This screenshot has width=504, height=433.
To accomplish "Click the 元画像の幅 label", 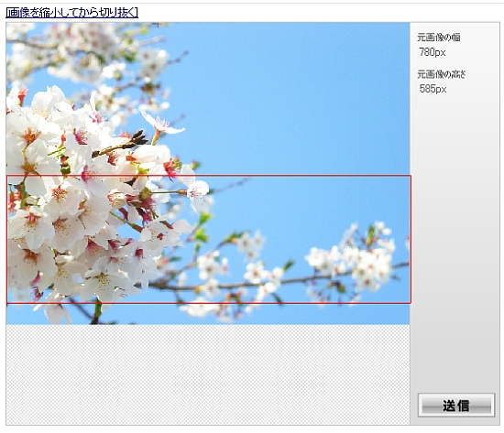I will (x=439, y=38).
